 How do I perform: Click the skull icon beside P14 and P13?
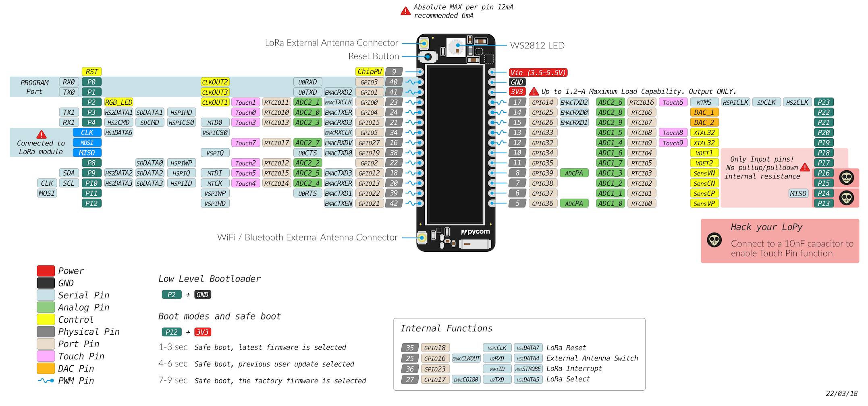(x=846, y=198)
